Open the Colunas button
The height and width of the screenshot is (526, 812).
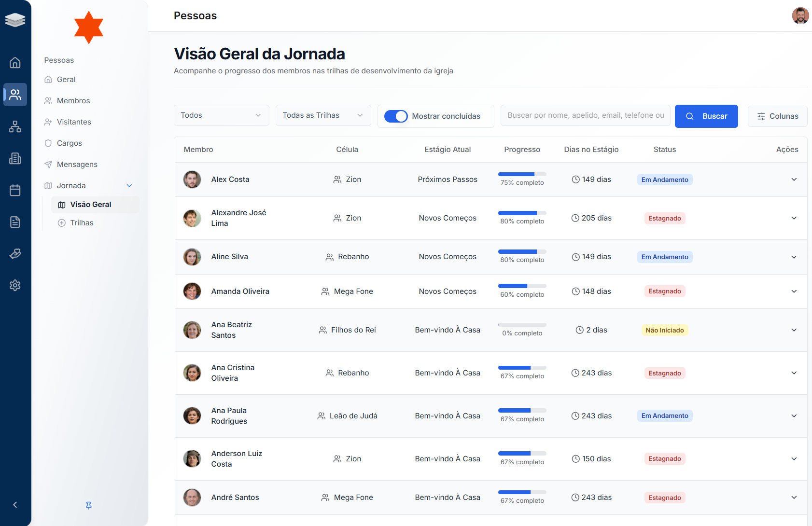point(777,116)
